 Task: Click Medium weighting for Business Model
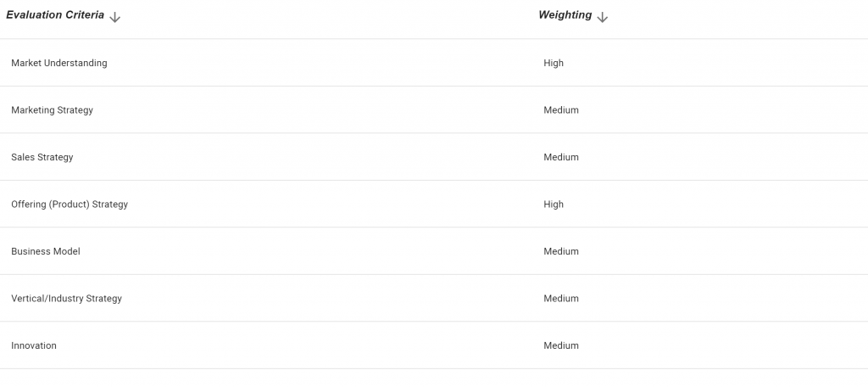tap(561, 251)
